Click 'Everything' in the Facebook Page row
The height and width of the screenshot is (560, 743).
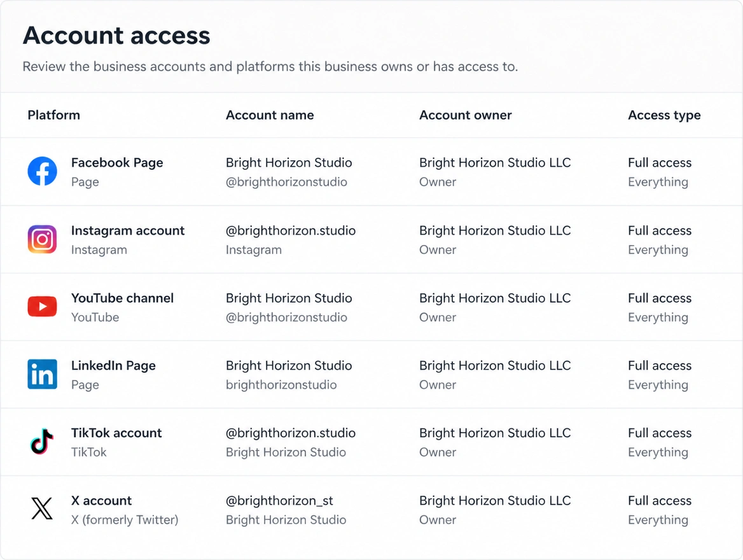[658, 183]
